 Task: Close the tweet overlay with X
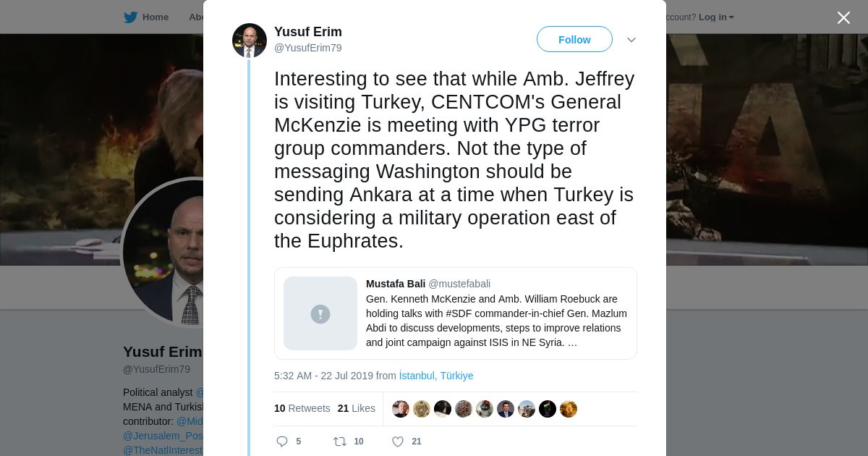[843, 18]
